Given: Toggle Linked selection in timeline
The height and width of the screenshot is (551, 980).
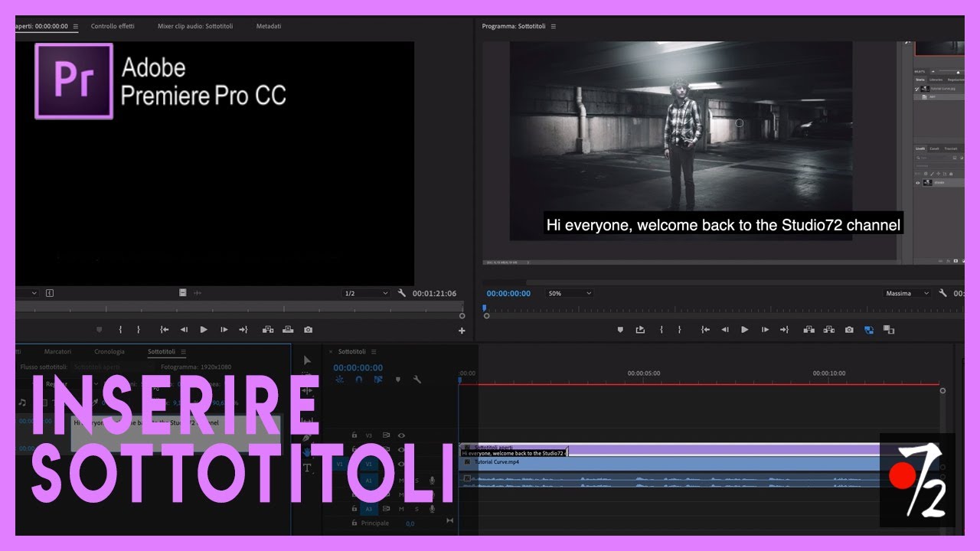Looking at the screenshot, I should pyautogui.click(x=378, y=380).
